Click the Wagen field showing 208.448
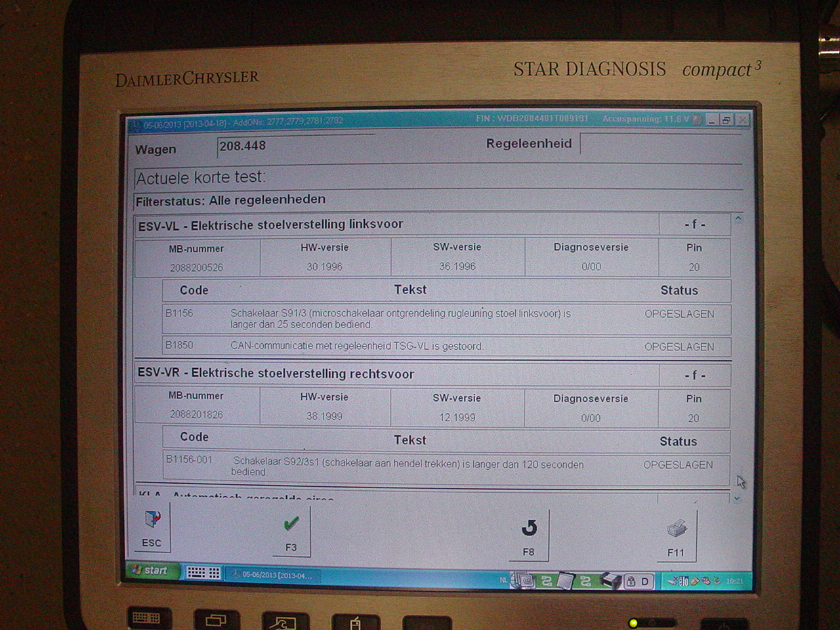Screen dimensions: 840x630 click(295, 146)
